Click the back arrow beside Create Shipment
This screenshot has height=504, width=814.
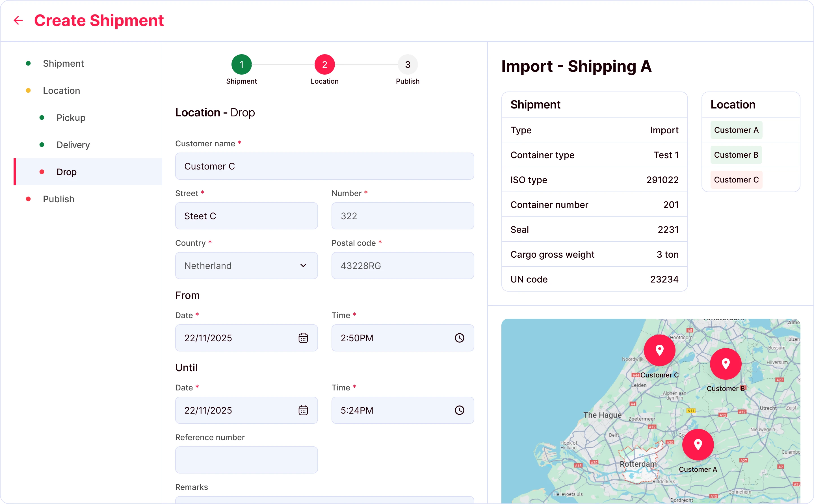[x=18, y=20]
